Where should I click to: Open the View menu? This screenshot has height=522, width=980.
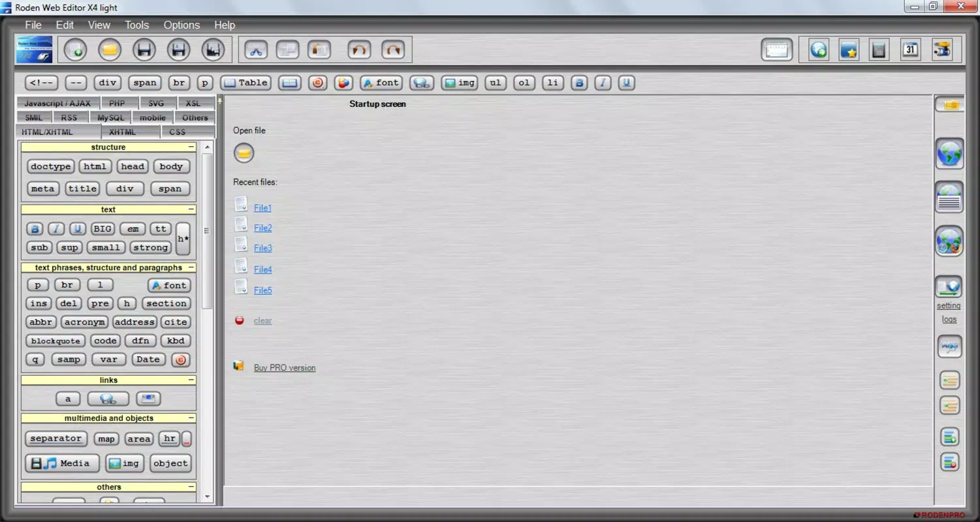[99, 25]
